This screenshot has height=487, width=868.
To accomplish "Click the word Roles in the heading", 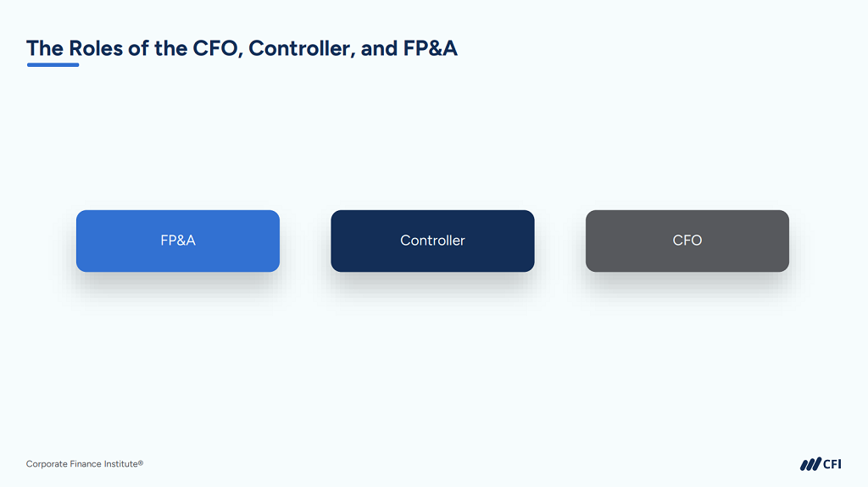I will point(96,49).
